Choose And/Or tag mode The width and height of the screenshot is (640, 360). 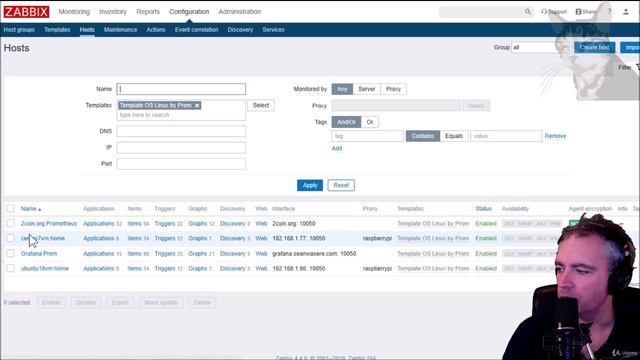[x=346, y=122]
